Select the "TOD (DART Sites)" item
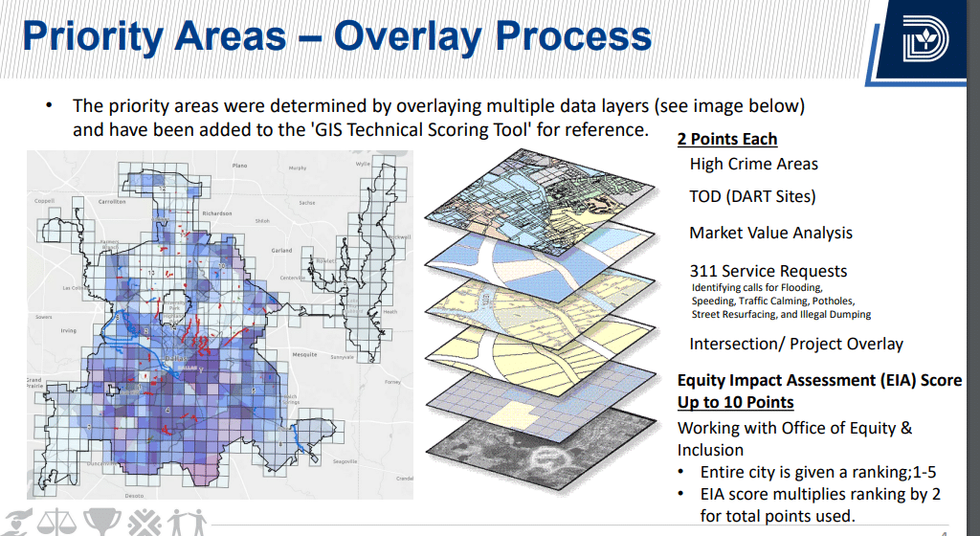Screen dimensions: 980x536 [752, 197]
